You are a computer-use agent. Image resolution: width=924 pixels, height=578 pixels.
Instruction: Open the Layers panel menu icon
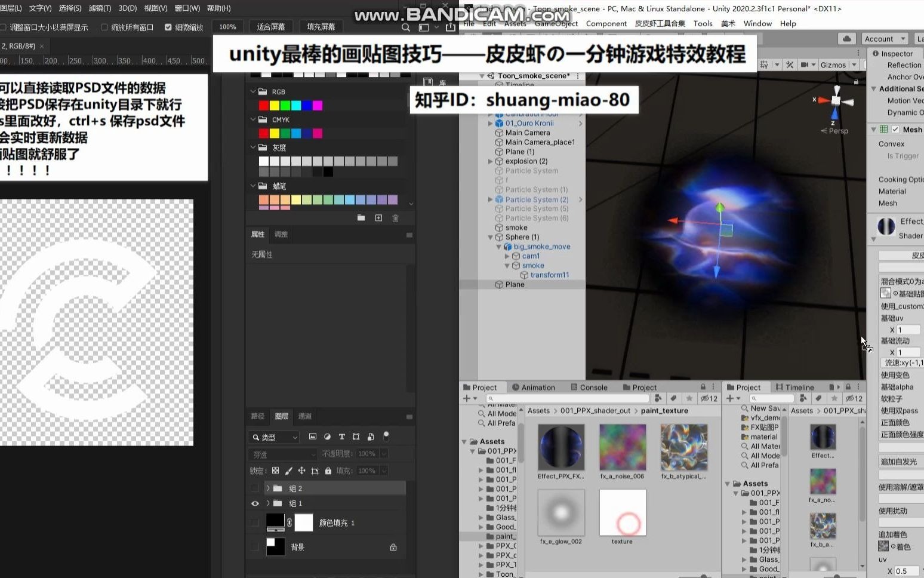pos(409,416)
